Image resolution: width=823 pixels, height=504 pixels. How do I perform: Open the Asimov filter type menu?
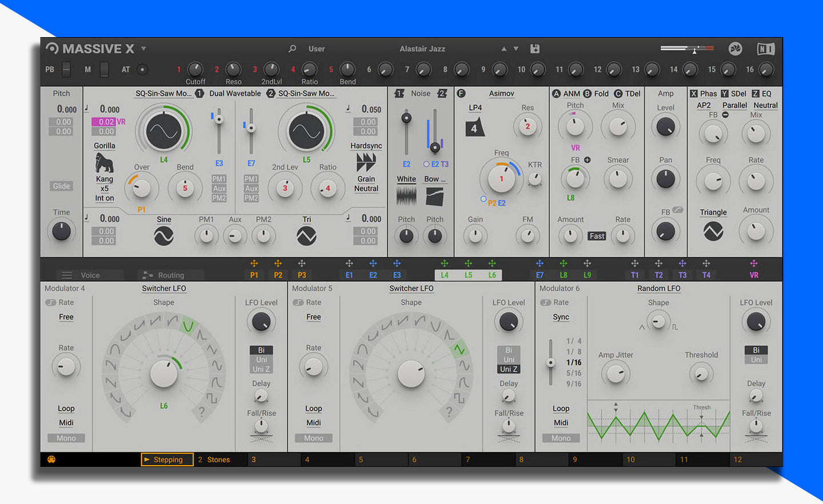pos(502,93)
